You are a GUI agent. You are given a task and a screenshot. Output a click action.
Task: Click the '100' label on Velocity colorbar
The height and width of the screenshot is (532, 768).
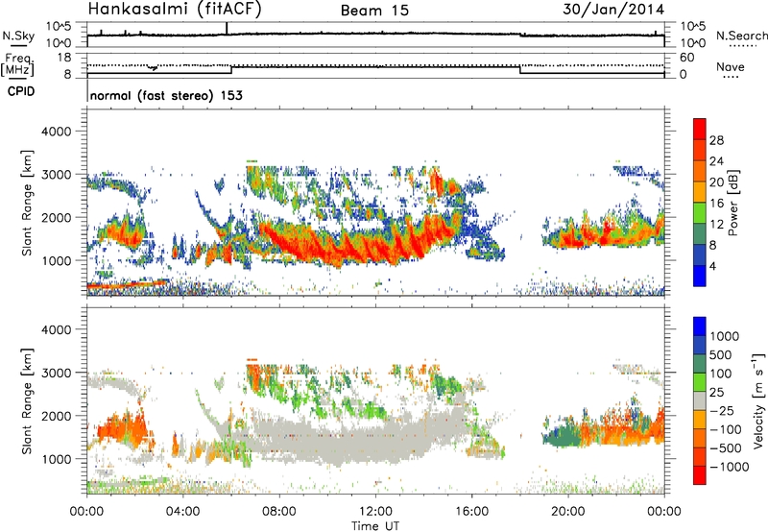click(x=721, y=374)
